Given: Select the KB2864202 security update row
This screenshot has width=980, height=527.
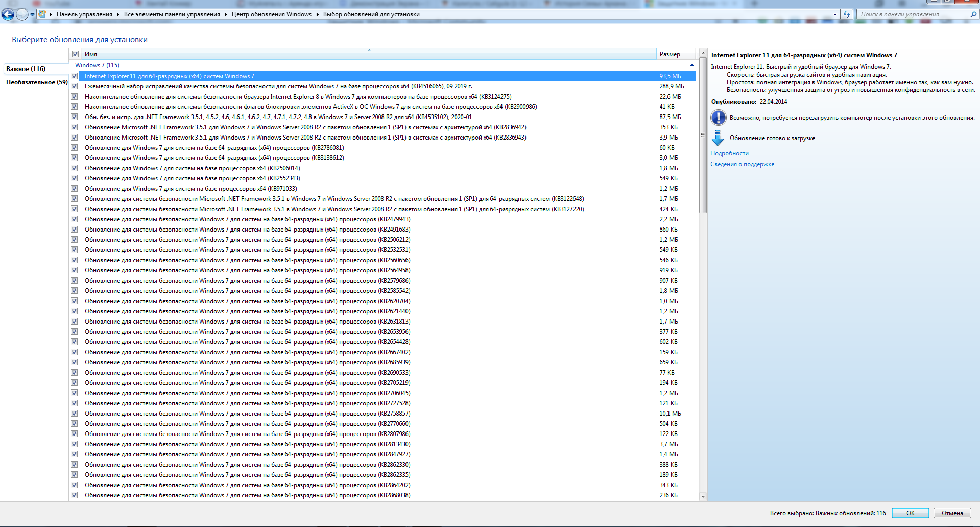Looking at the screenshot, I should coord(383,485).
